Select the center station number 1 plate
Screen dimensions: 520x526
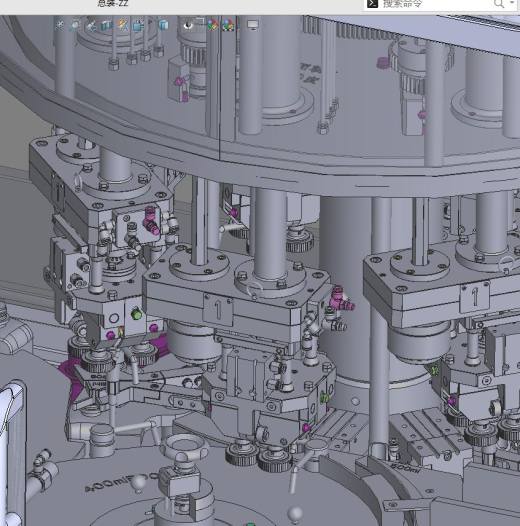coord(218,309)
